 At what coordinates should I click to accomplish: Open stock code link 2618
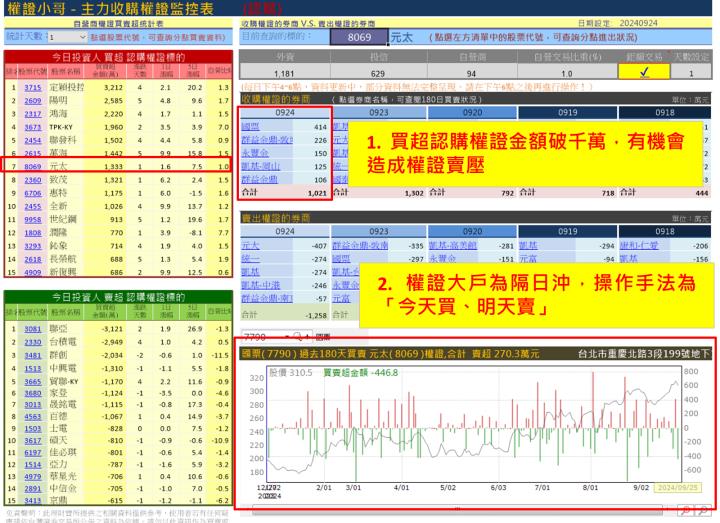(x=33, y=259)
